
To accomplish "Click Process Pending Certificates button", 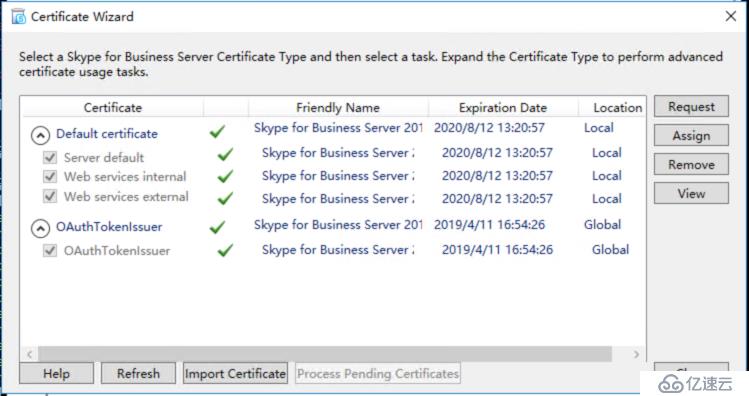I will (378, 373).
